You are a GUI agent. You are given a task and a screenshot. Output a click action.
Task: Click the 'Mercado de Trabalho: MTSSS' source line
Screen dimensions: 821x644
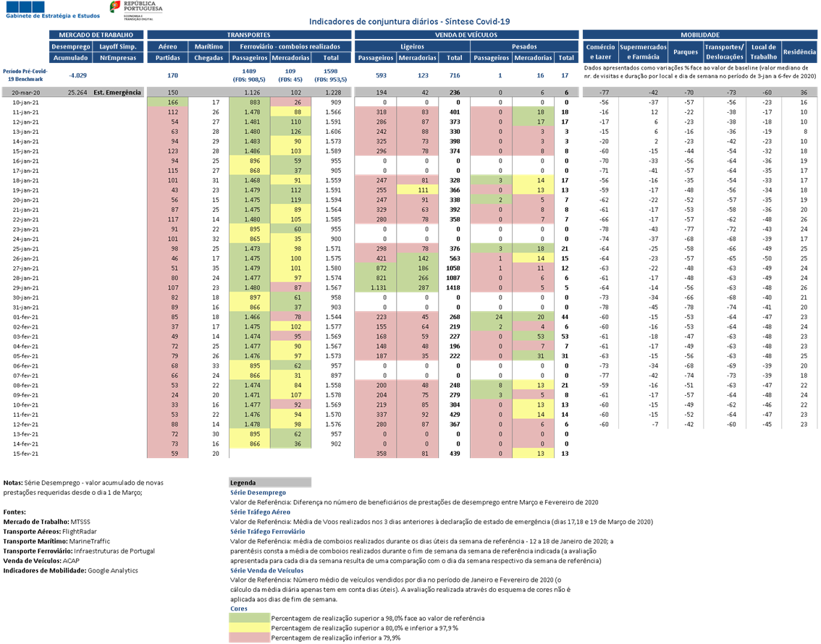click(x=46, y=522)
